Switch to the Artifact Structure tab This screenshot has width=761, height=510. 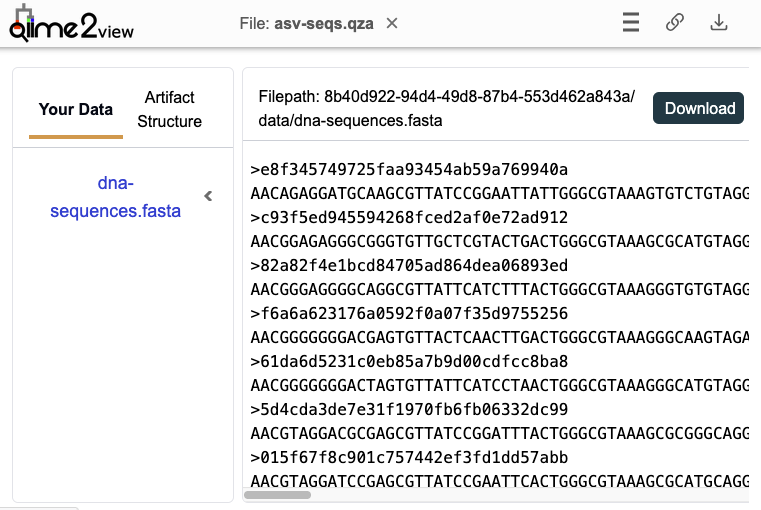169,109
